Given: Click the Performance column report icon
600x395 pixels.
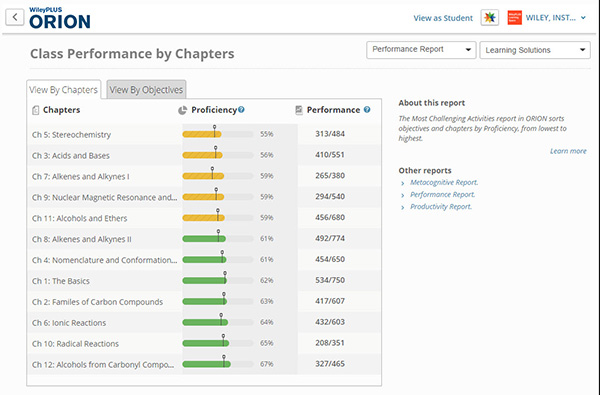Looking at the screenshot, I should pos(299,110).
